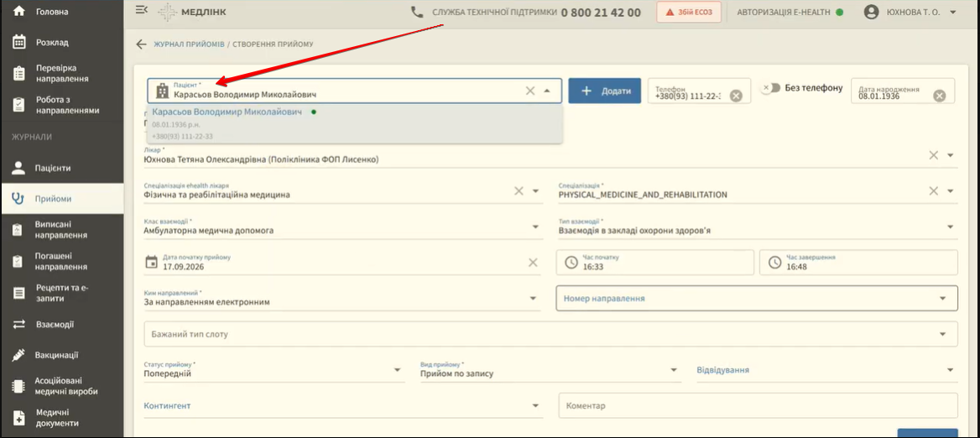Click the syringe icon beside Вакцинації

point(18,355)
